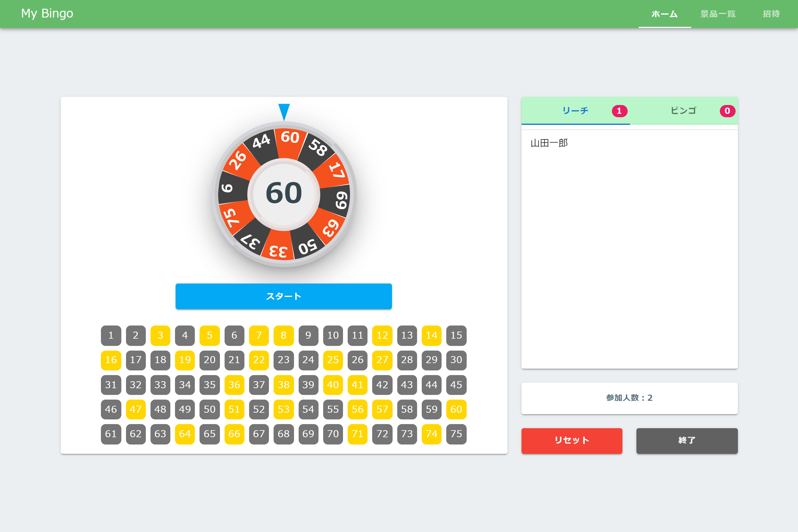Viewport: 798px width, 532px height.
Task: Click the gray number 75 tile
Action: [x=456, y=434]
